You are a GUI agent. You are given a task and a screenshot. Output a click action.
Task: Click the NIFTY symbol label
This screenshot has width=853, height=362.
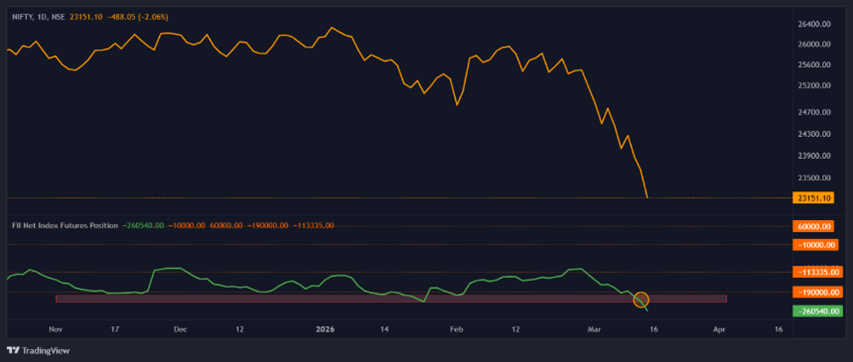pos(22,17)
